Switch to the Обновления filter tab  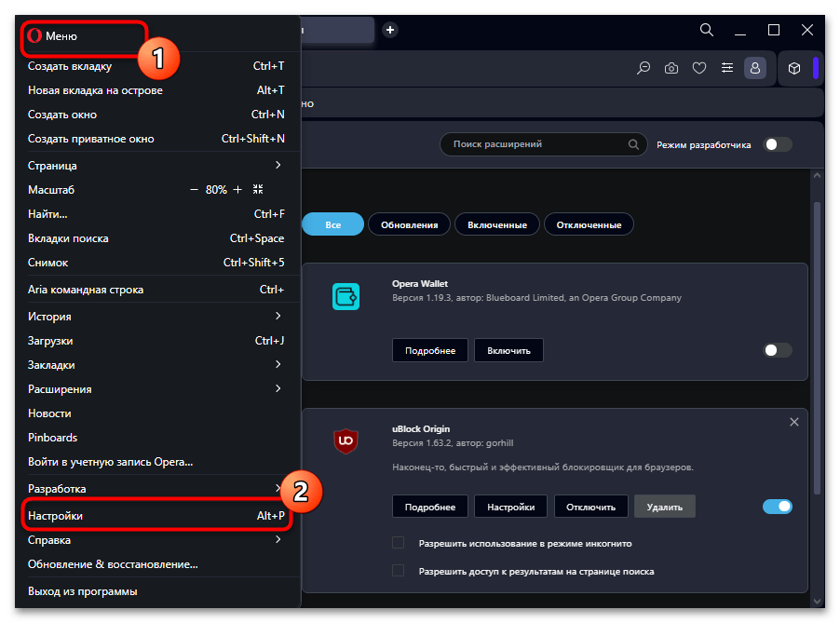click(409, 224)
